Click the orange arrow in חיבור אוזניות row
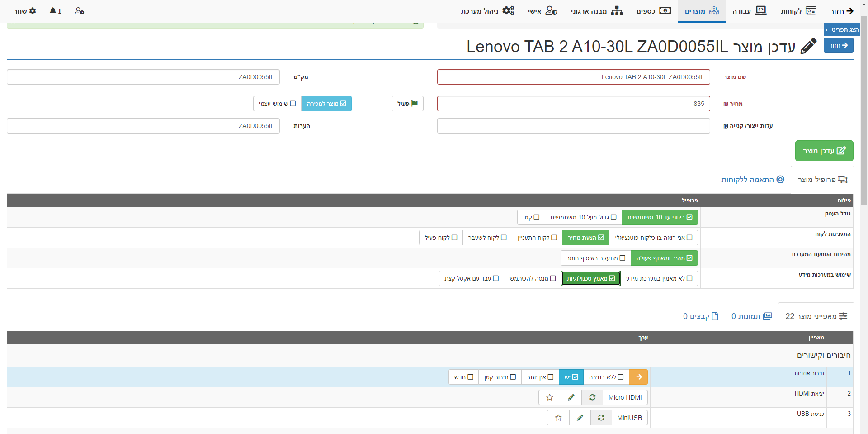The width and height of the screenshot is (868, 434). click(639, 377)
